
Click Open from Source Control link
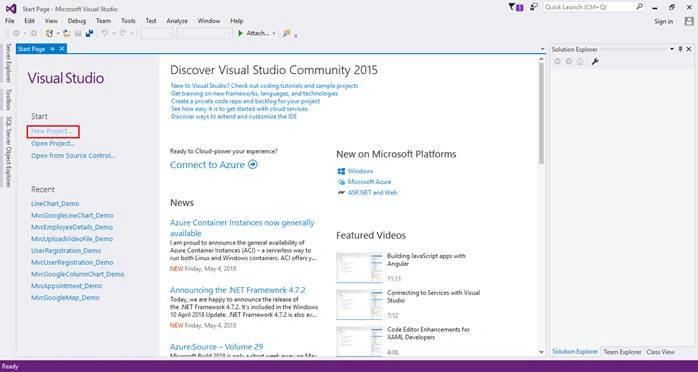(x=73, y=156)
